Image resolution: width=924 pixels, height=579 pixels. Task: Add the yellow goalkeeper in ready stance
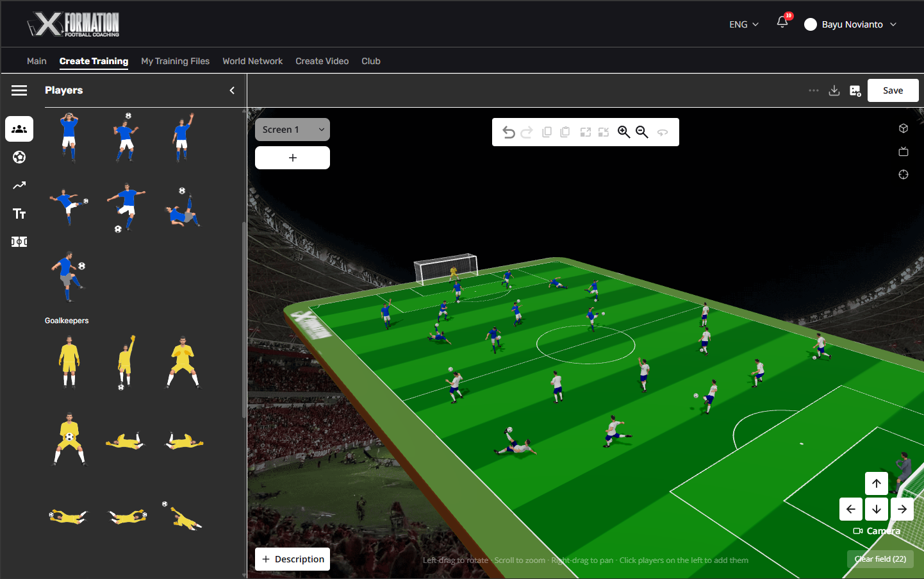(183, 362)
